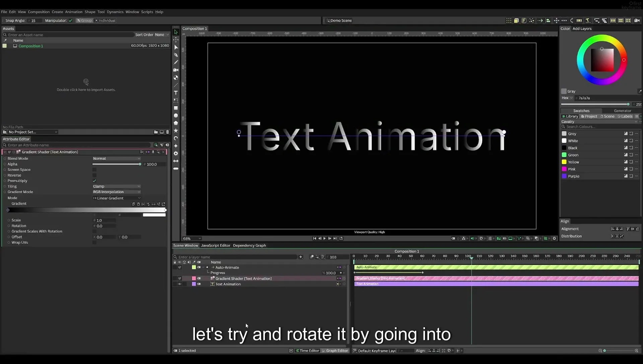The width and height of the screenshot is (643, 364).
Task: Open the 68% viewport zoom dropdown
Action: click(x=192, y=239)
